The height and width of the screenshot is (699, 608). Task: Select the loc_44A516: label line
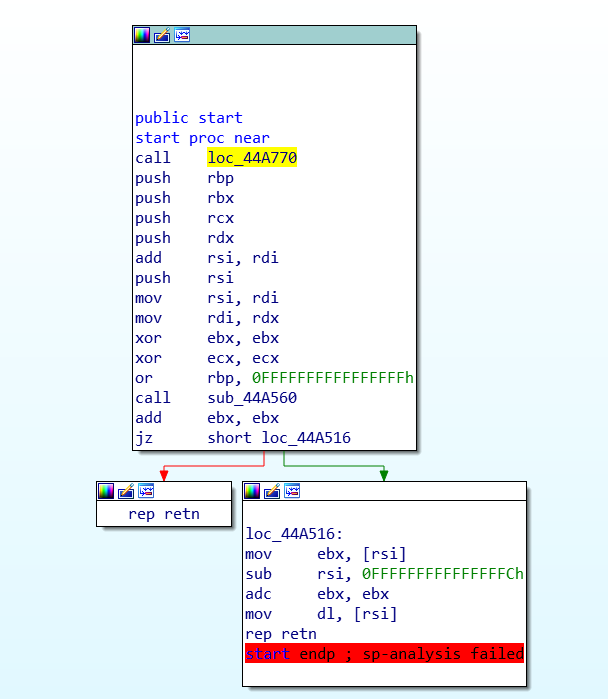coord(294,534)
